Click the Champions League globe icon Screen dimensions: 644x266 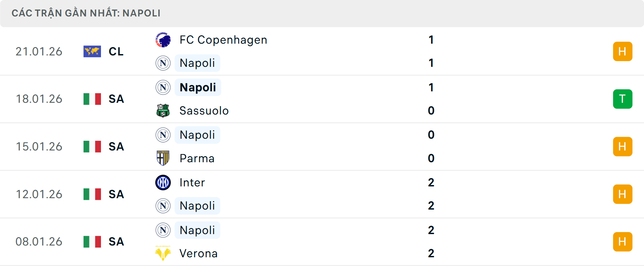point(92,51)
